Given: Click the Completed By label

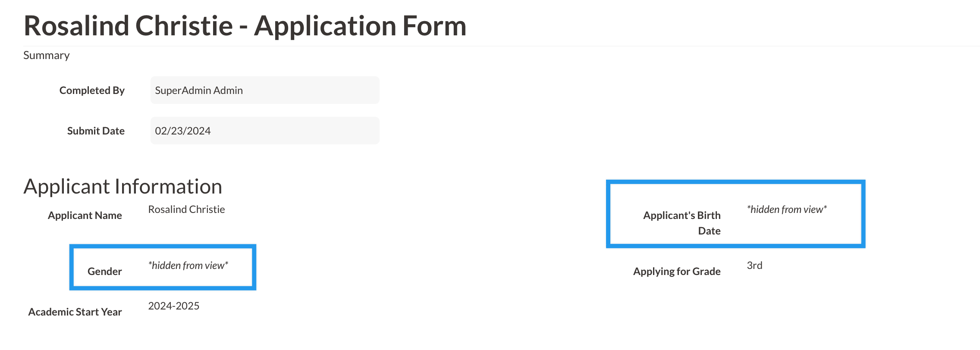Looking at the screenshot, I should click(92, 91).
